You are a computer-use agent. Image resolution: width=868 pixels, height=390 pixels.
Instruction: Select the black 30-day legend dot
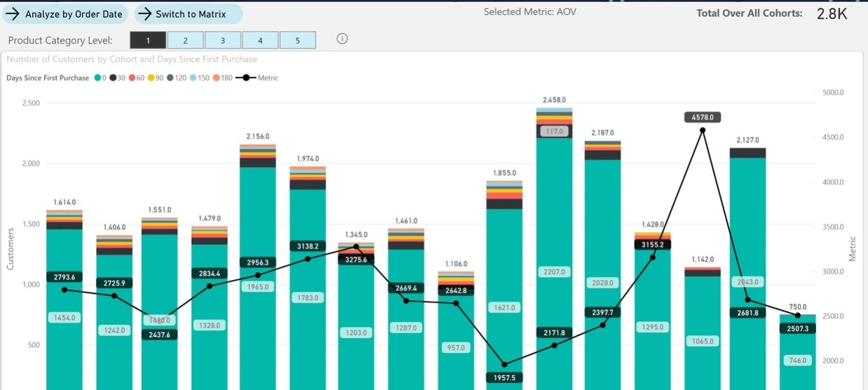(113, 78)
